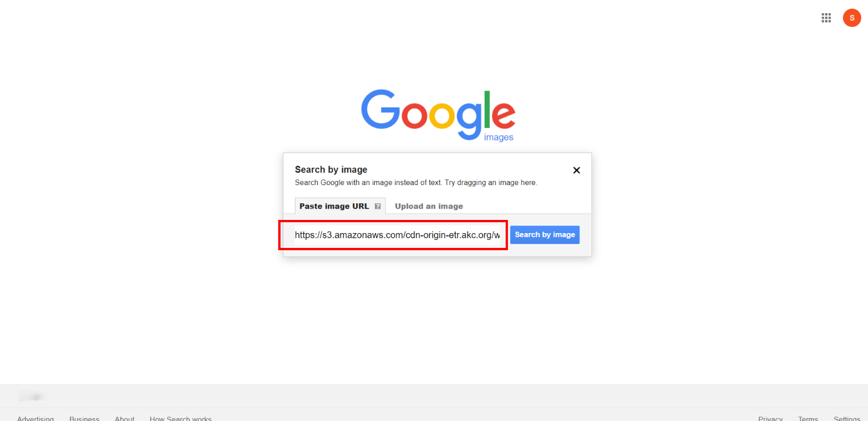Click the Try dragging an image here text

point(490,183)
